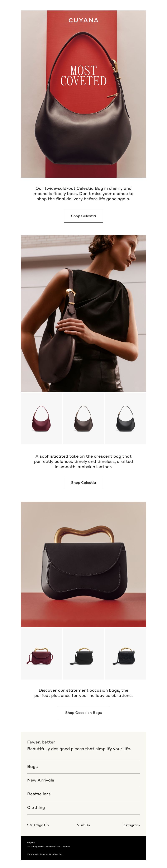Click the second Shop Celestia button

(x=83, y=482)
